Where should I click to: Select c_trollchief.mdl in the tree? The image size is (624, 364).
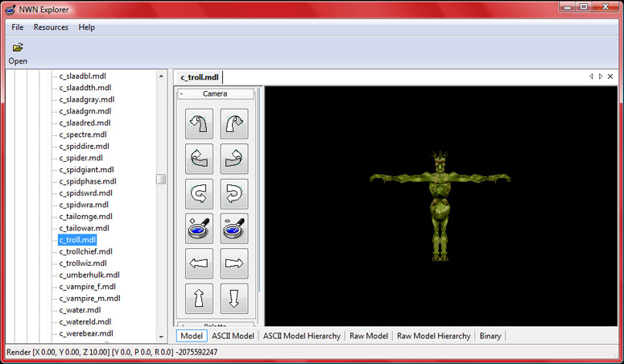click(x=85, y=251)
